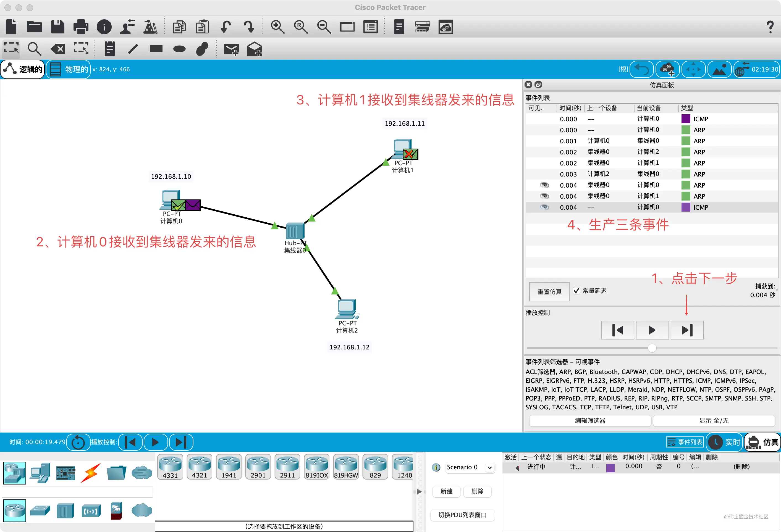Click the (删除) cell in PDU list

tap(741, 467)
